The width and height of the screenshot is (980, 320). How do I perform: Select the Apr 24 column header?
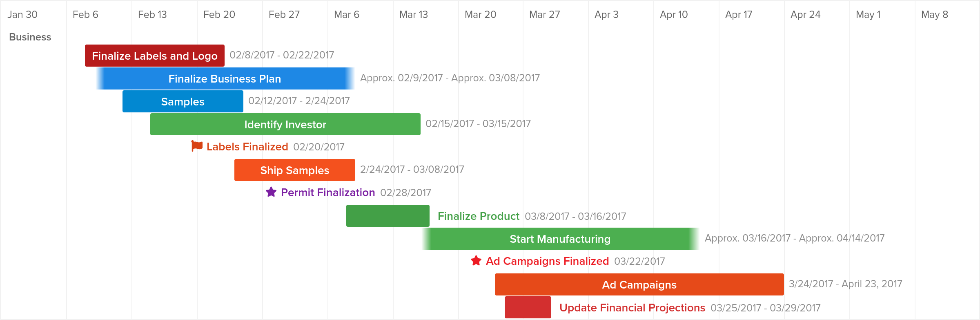click(805, 15)
